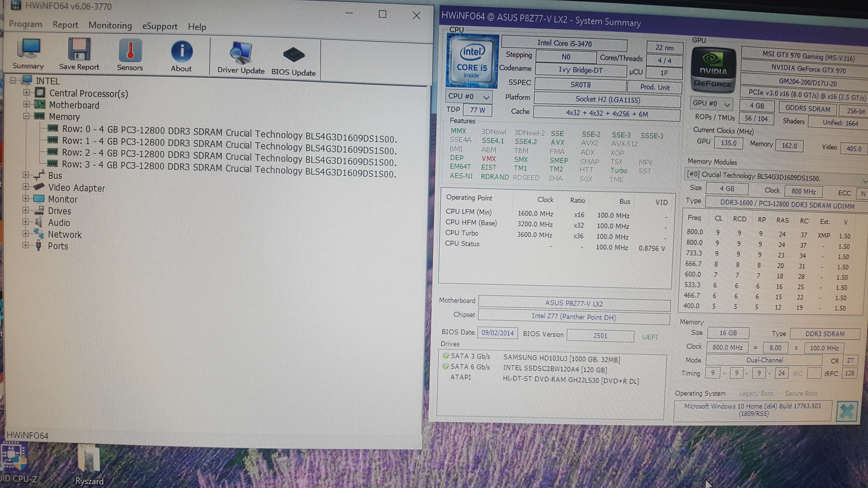Click the BIOS Date 09/02/2014 field

[497, 333]
